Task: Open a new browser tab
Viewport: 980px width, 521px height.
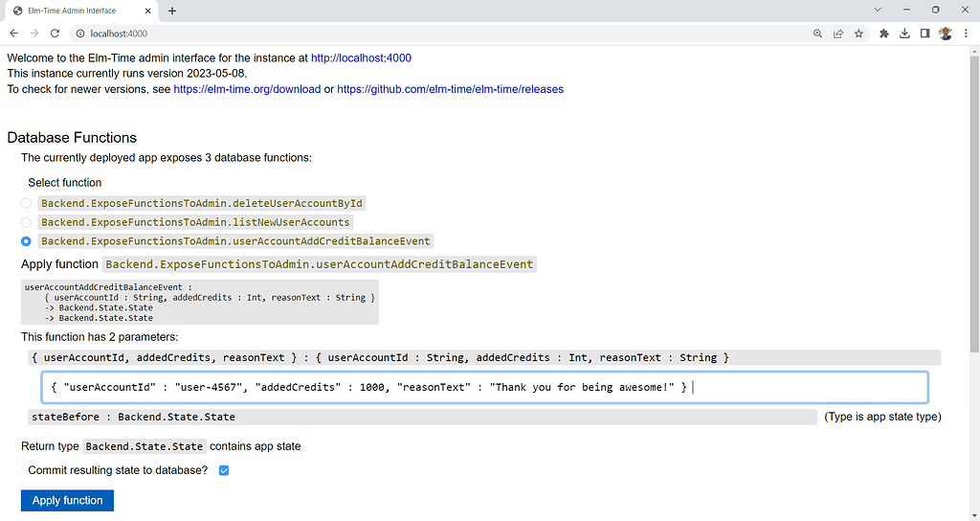Action: [x=172, y=11]
